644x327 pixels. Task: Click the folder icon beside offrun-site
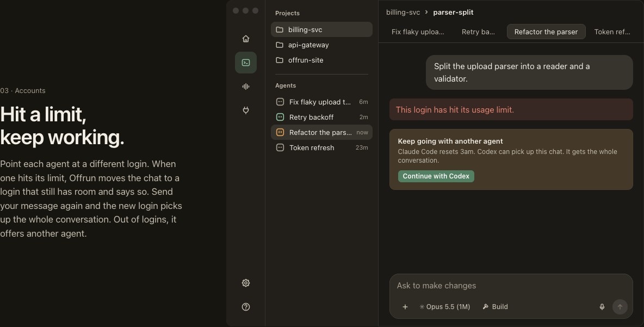[280, 60]
